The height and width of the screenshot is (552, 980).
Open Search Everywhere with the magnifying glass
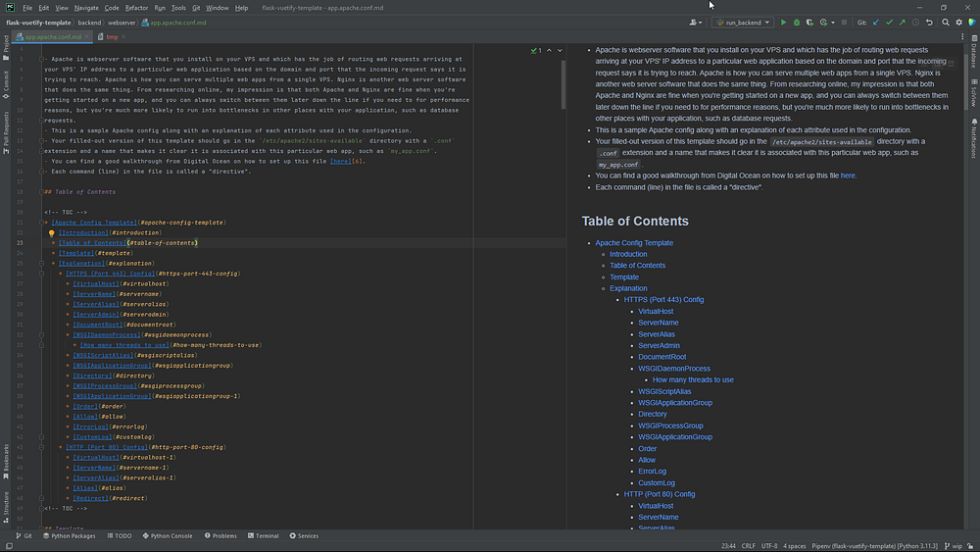click(947, 22)
